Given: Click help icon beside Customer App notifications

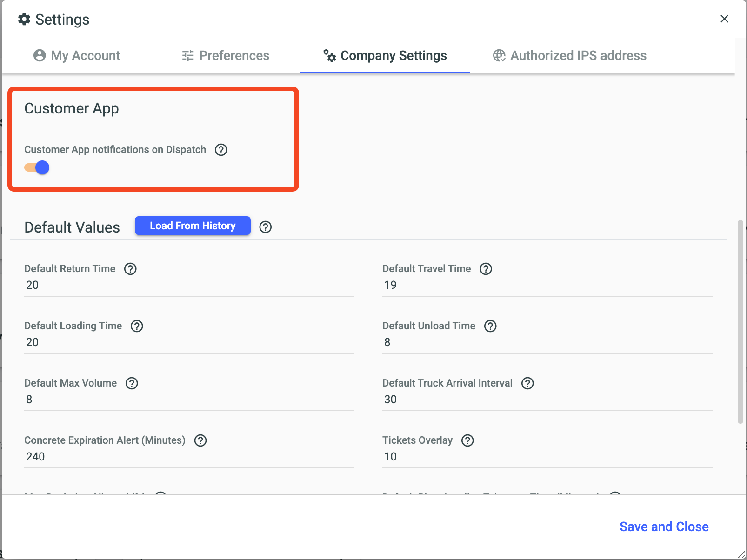Looking at the screenshot, I should 221,150.
